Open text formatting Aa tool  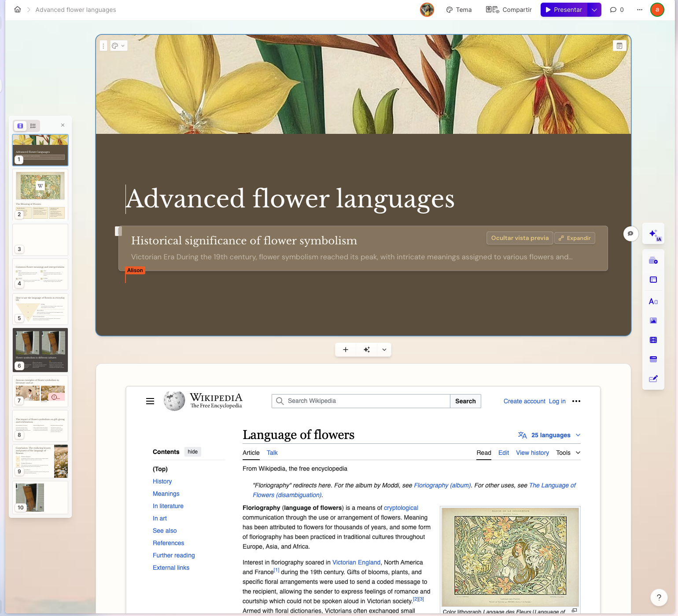pyautogui.click(x=653, y=302)
